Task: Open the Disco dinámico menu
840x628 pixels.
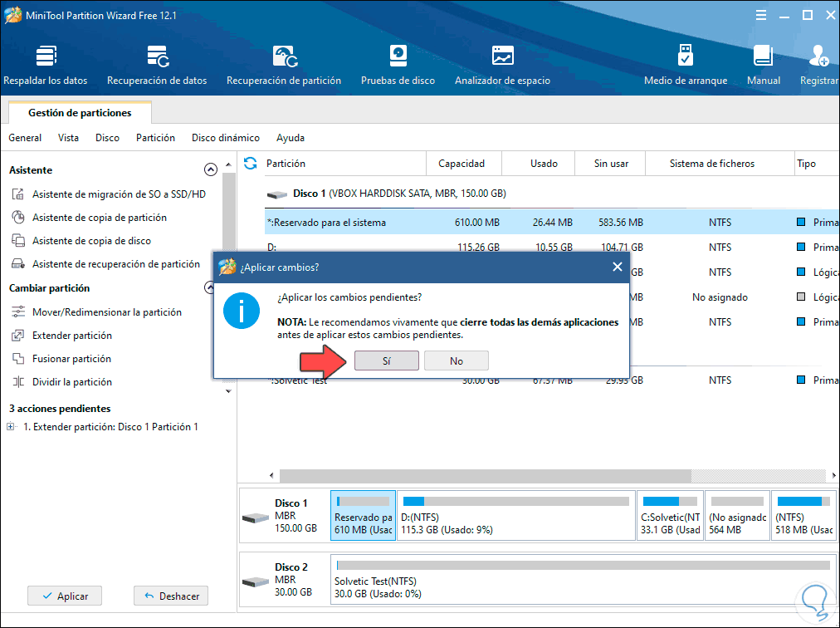Action: pos(226,138)
